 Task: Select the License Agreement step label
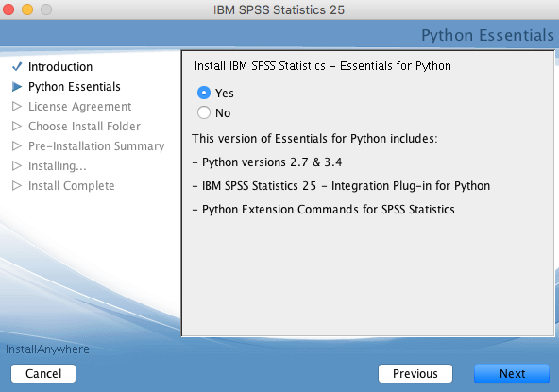pos(80,107)
